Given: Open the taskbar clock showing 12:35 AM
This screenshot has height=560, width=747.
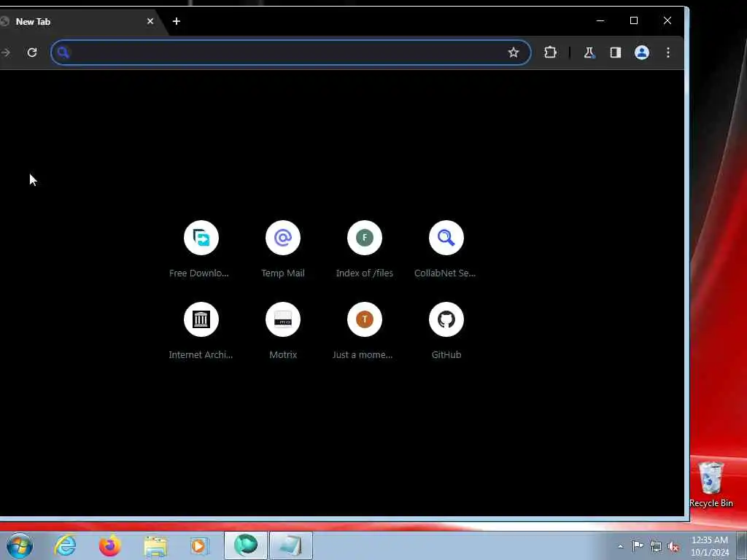Looking at the screenshot, I should [x=710, y=545].
